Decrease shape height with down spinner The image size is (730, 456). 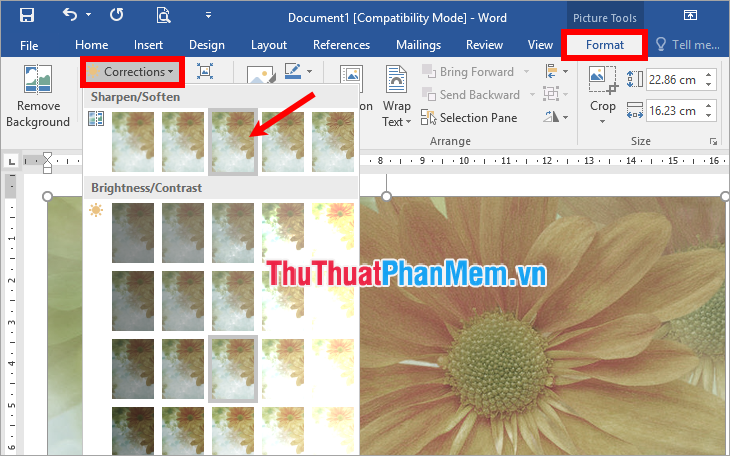coord(708,85)
